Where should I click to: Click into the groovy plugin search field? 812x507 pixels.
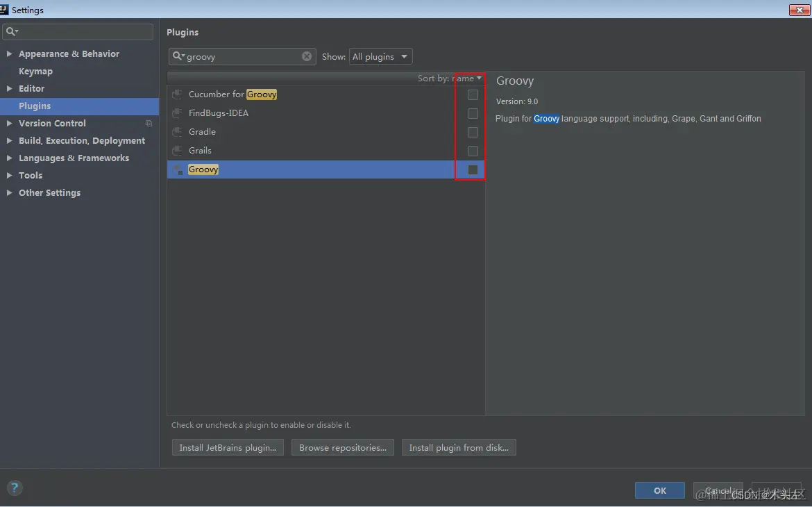click(x=242, y=56)
